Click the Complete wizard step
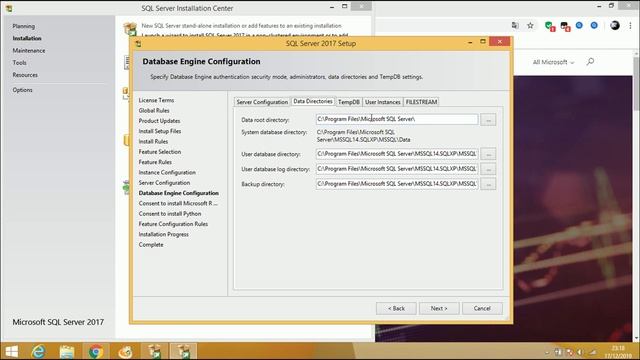 coord(151,245)
